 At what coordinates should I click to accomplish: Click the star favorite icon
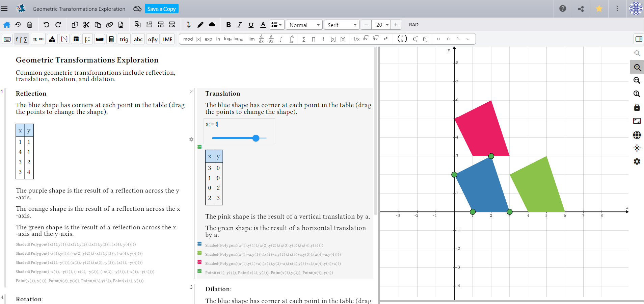599,9
